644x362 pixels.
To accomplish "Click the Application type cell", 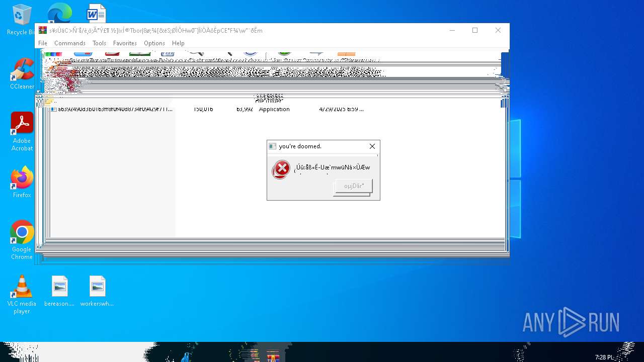I will click(x=274, y=109).
